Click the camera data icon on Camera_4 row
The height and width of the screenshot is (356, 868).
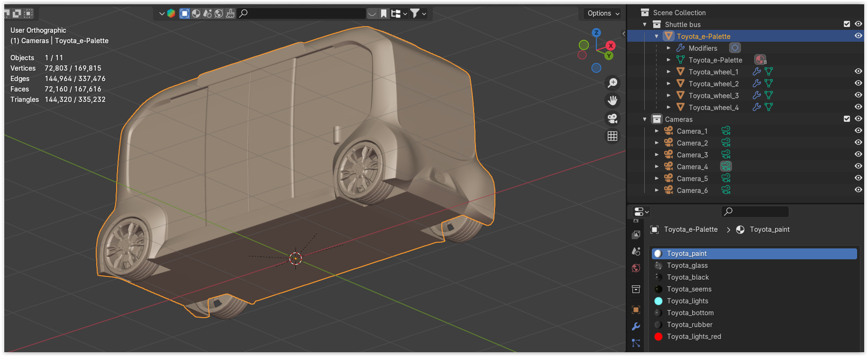(x=726, y=166)
